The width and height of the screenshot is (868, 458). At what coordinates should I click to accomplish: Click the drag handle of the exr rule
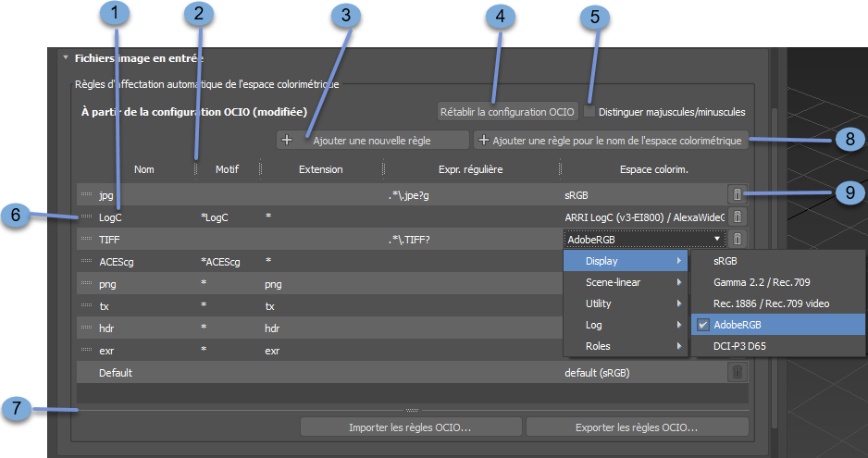(x=87, y=350)
